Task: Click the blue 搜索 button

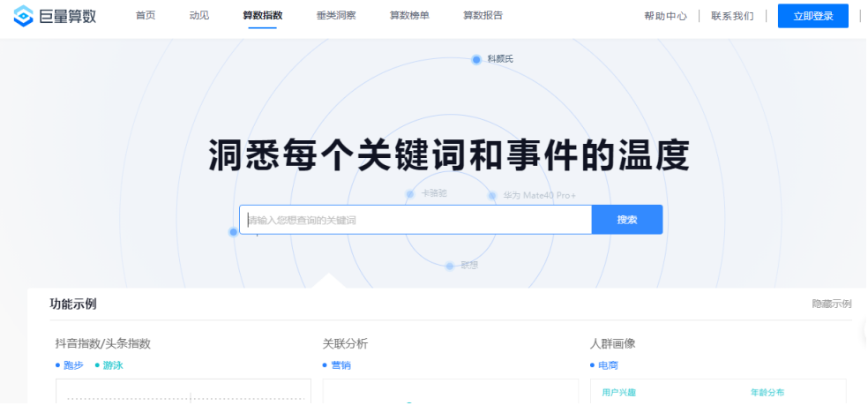Action: click(x=626, y=220)
